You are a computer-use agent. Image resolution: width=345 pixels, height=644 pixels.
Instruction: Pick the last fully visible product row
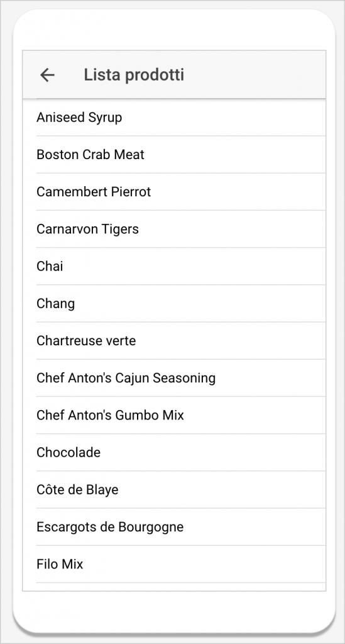click(174, 564)
